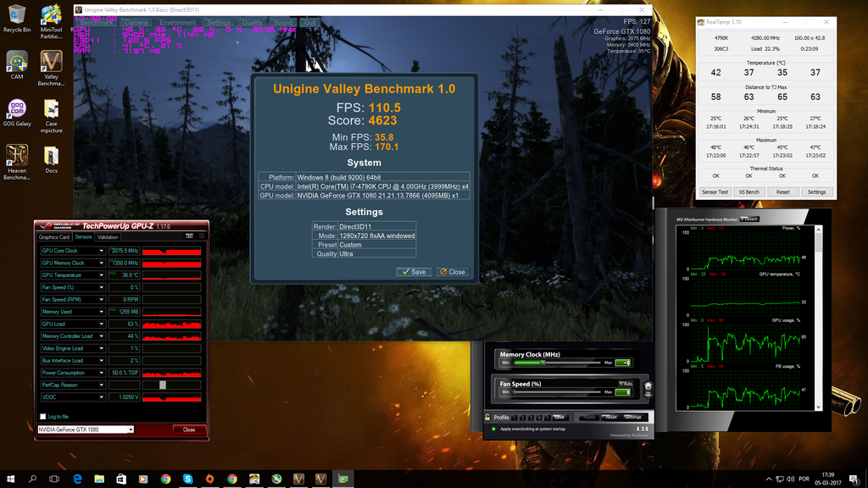The image size is (868, 488).
Task: Open VDDC sensor dropdown
Action: [102, 396]
